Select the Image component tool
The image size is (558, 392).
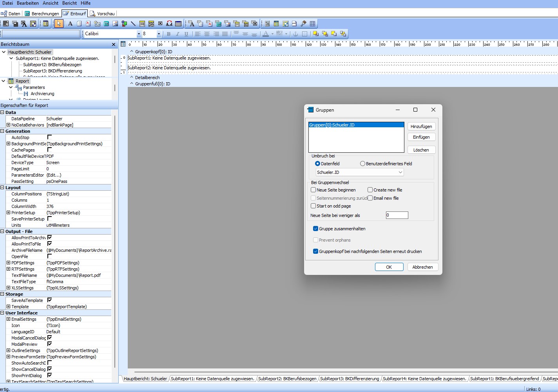[x=115, y=24]
